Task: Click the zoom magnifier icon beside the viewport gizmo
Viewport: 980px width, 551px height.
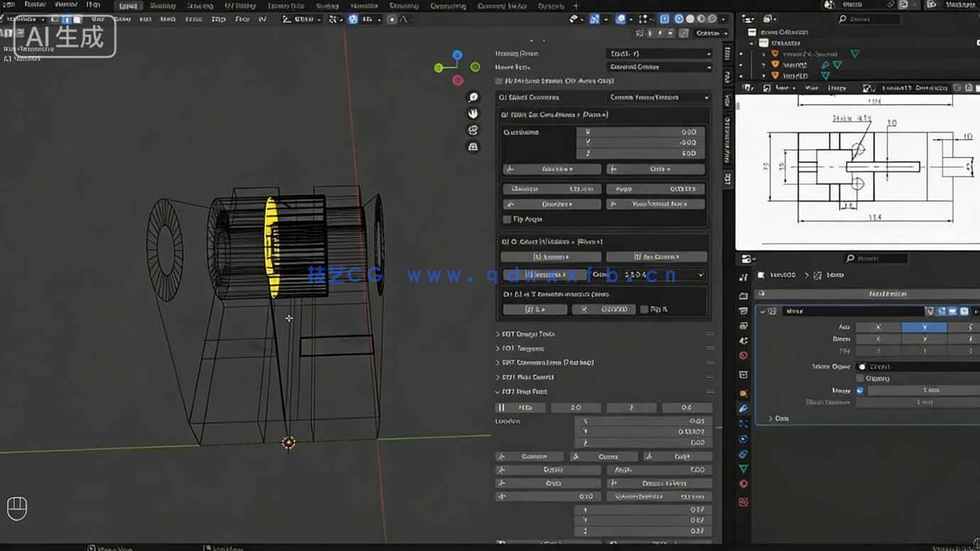Action: tap(473, 96)
